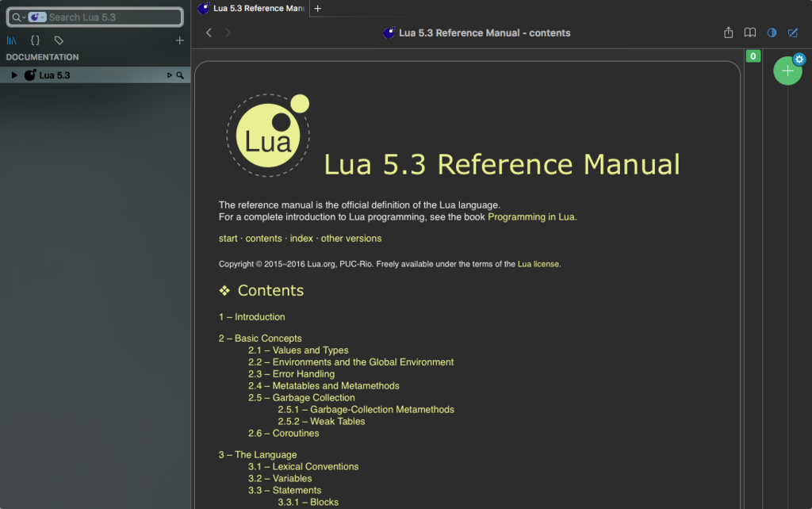Go to 2 – Basic Concepts
This screenshot has width=812, height=509.
260,338
